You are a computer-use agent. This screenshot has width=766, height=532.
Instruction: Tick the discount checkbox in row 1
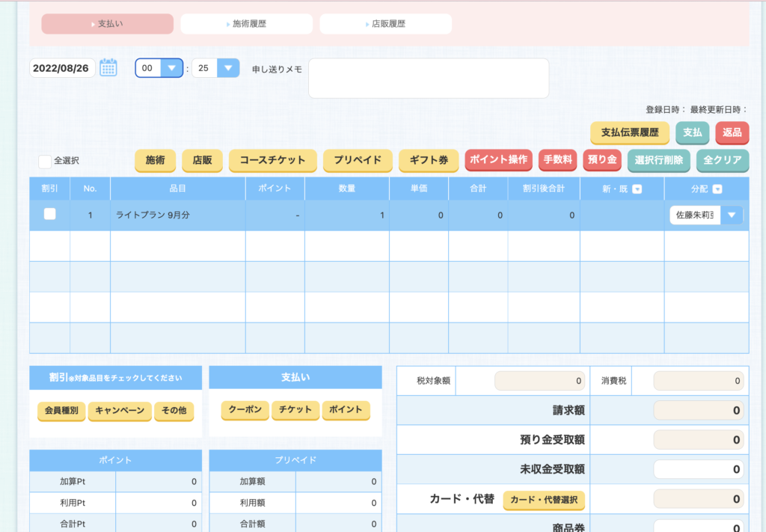(x=50, y=214)
